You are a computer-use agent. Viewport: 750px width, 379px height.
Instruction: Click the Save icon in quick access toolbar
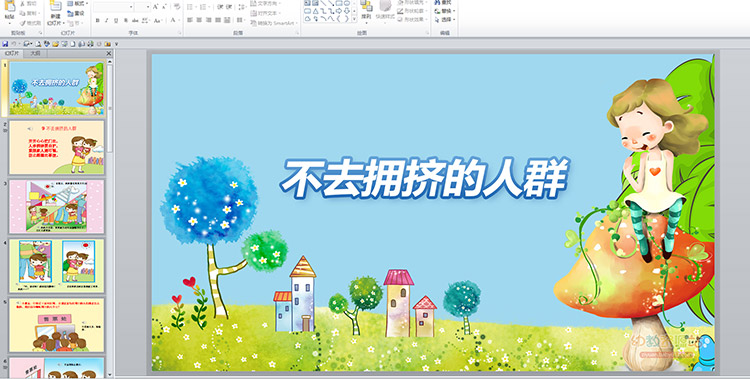5,44
